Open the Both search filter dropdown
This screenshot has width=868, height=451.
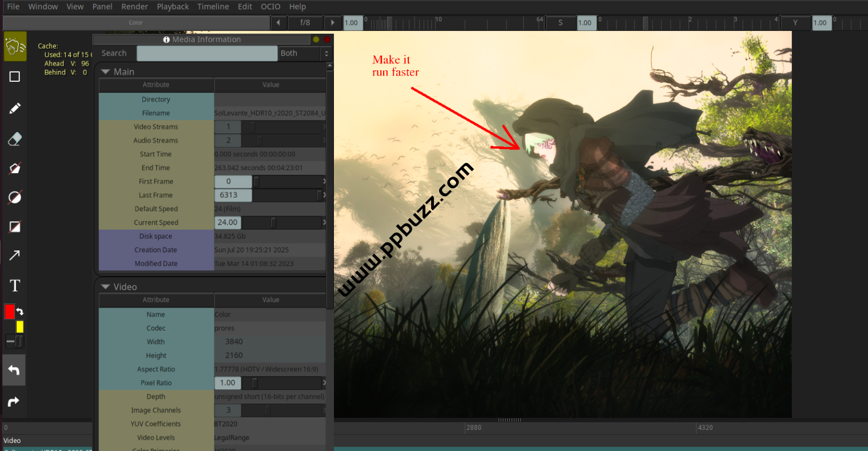click(305, 53)
